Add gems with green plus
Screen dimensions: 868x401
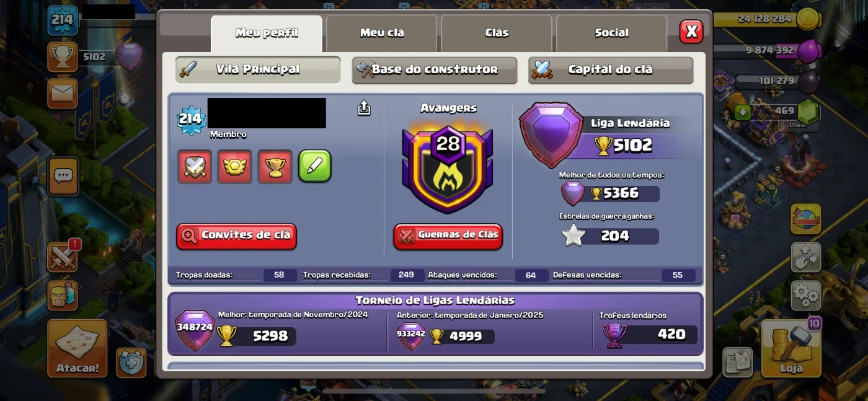coord(743,112)
